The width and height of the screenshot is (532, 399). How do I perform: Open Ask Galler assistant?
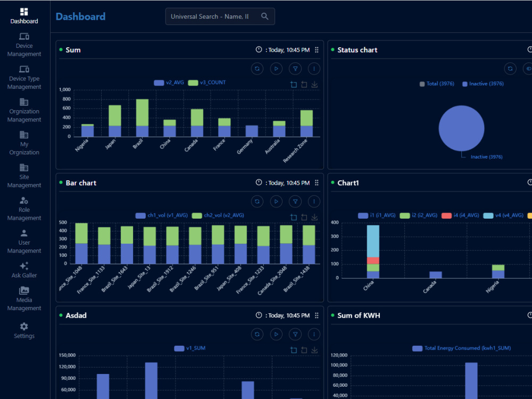pos(24,270)
